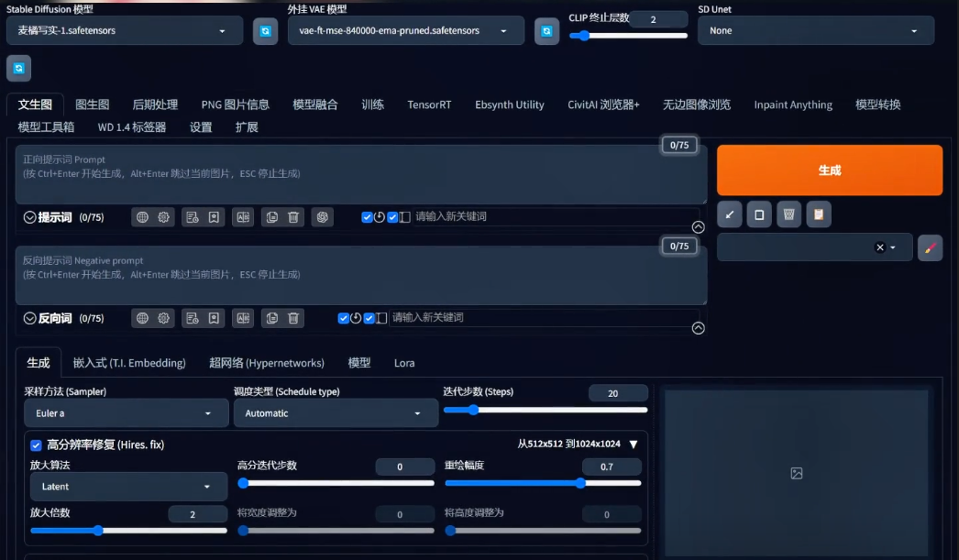
Task: Click the trash icon in the 反向词 toolbar
Action: [x=293, y=318]
